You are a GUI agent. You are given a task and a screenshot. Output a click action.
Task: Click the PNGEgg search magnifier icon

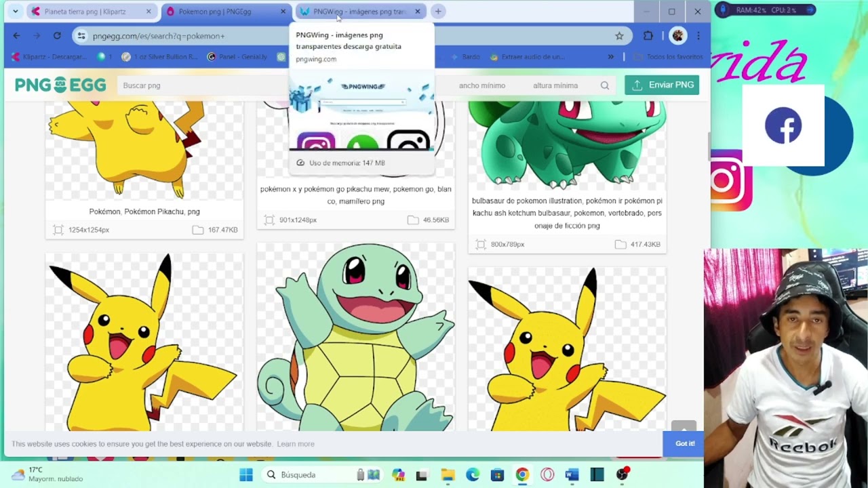point(605,85)
